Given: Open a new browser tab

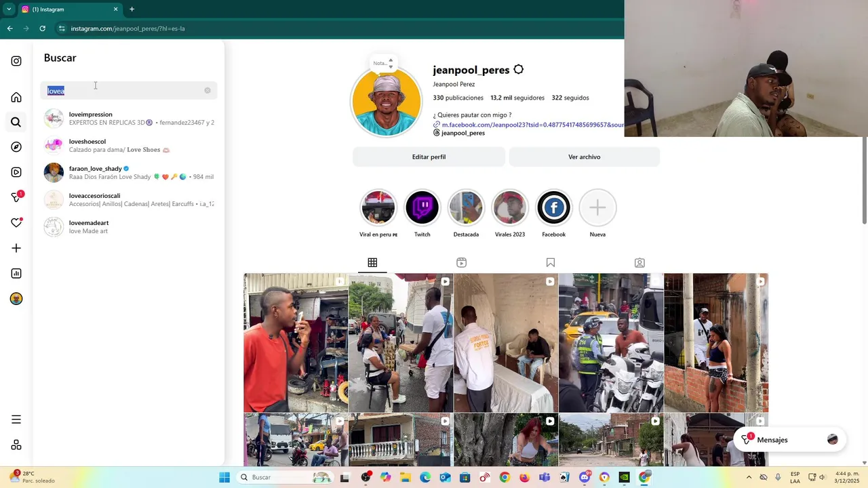Looking at the screenshot, I should [x=132, y=9].
